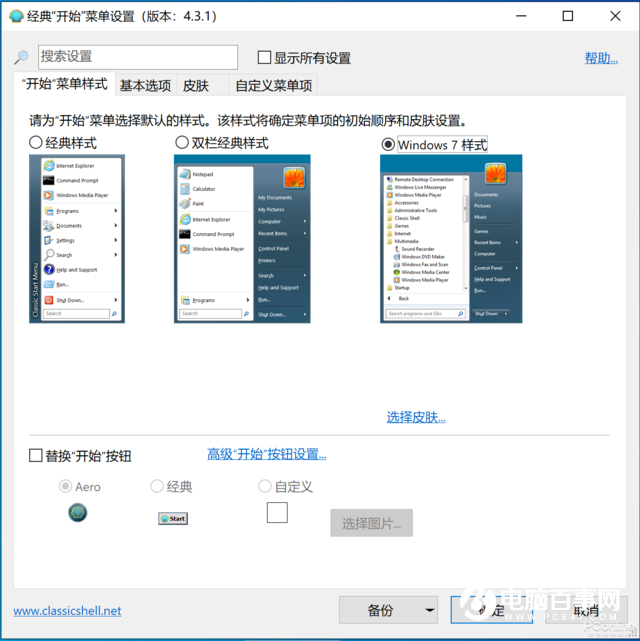Image resolution: width=640 pixels, height=641 pixels.
Task: Check the 替换"开始"按钮 checkbox
Action: coord(36,456)
